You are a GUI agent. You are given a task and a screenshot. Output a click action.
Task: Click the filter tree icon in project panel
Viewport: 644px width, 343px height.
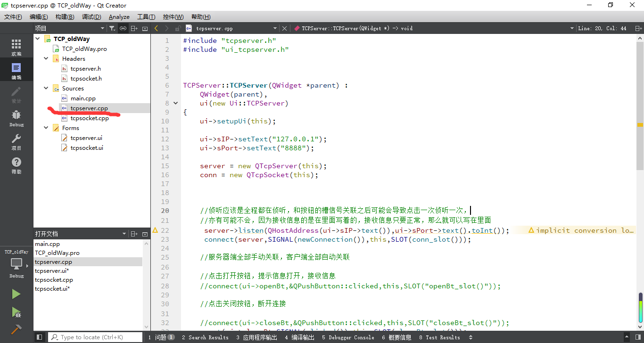(112, 28)
